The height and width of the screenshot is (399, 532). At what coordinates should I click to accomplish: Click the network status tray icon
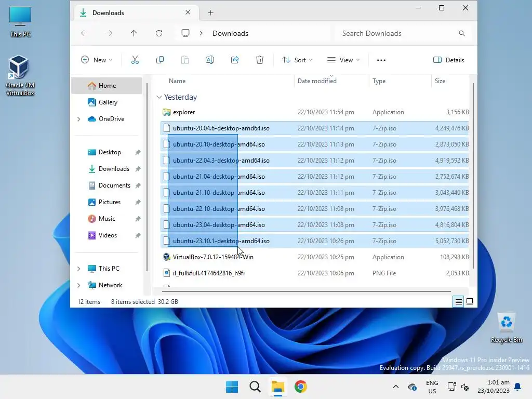[451, 387]
